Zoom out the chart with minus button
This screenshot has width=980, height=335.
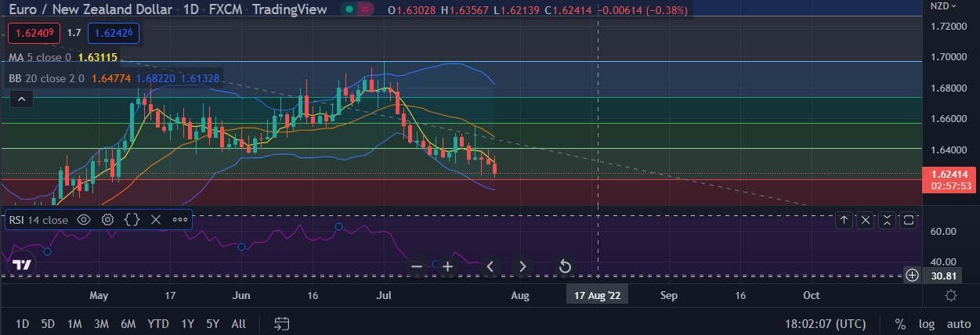(417, 267)
